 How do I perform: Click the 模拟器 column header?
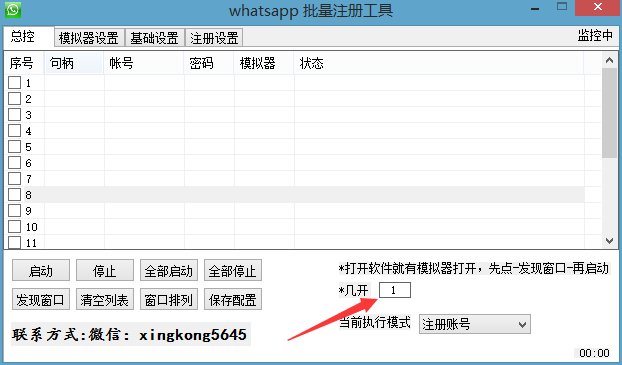click(x=264, y=63)
